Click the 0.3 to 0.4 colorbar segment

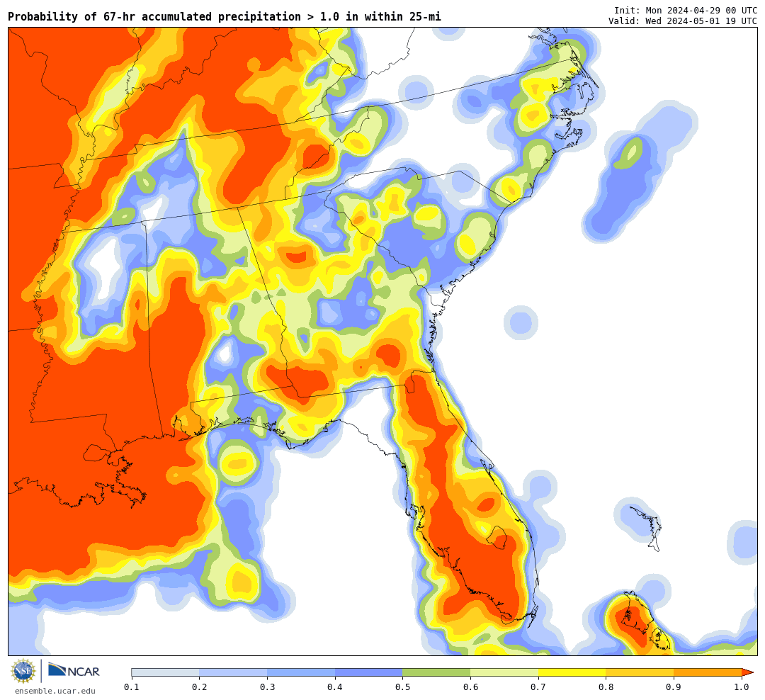(301, 672)
